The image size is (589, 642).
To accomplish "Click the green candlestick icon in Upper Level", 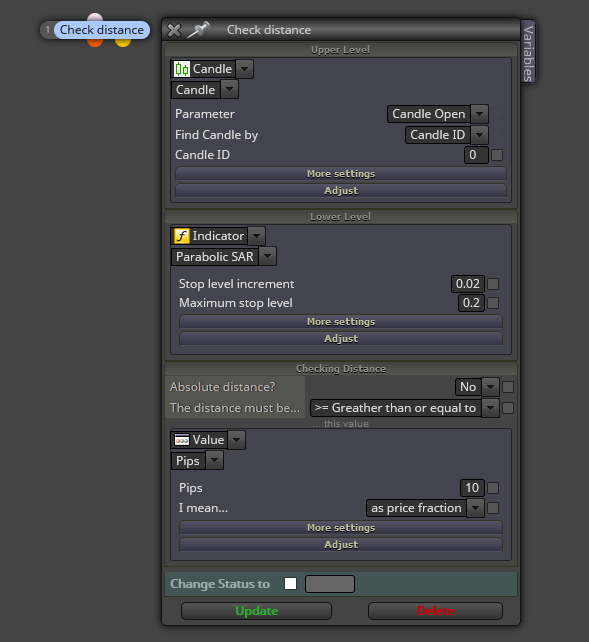I will 182,69.
